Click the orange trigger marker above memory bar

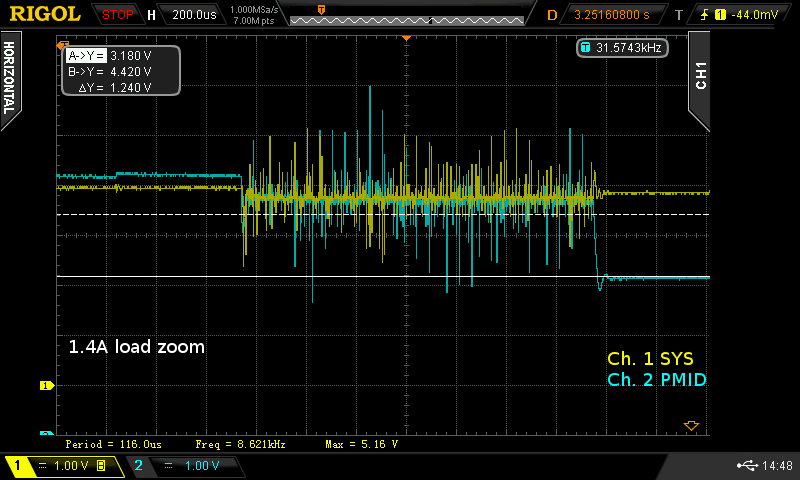click(321, 9)
